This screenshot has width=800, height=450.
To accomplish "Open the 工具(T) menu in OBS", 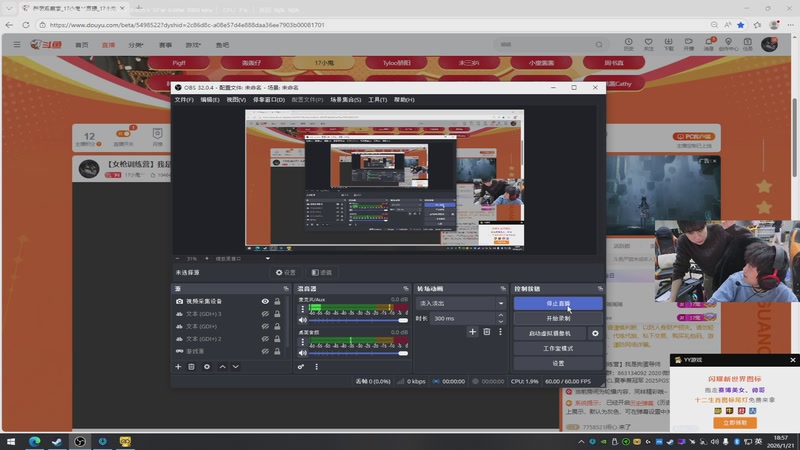I will click(x=378, y=100).
